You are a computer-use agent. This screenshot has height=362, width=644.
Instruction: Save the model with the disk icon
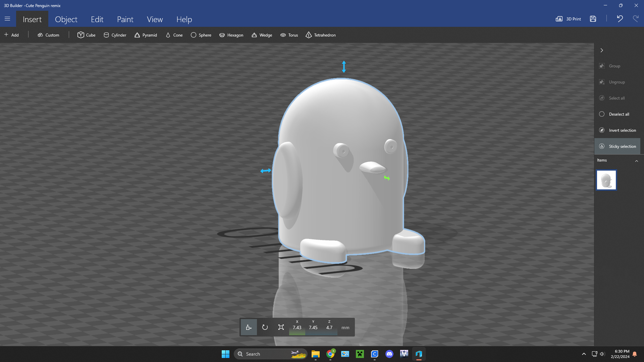click(x=593, y=19)
